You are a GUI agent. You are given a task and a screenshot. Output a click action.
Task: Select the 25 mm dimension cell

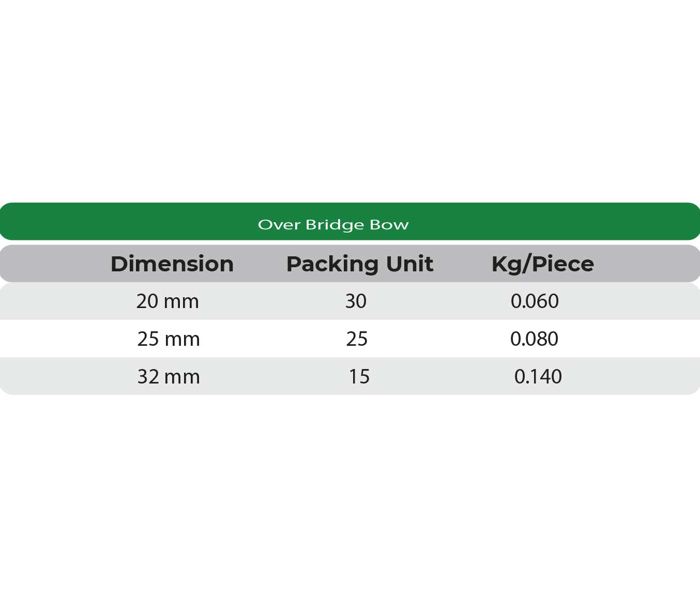(169, 339)
